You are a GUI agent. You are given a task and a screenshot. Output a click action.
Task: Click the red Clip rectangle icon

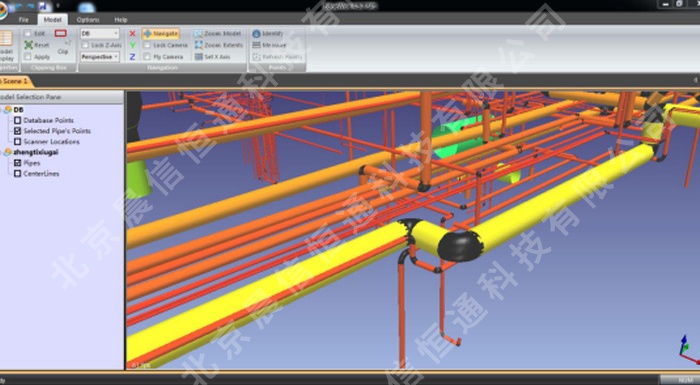(61, 33)
